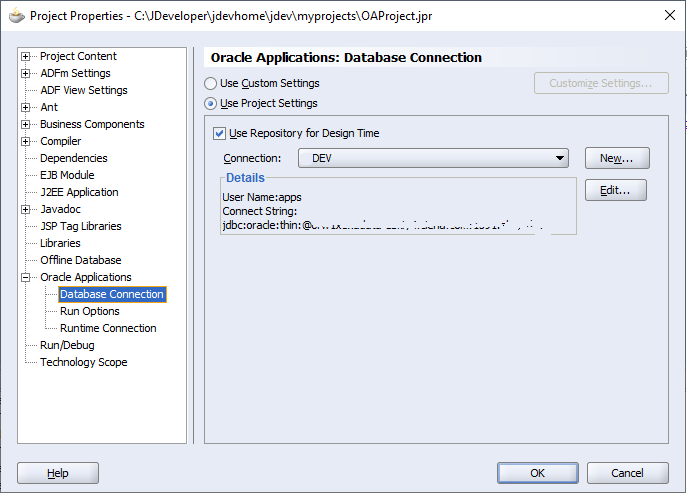The image size is (687, 493).
Task: Close the Project Properties dialog
Action: (669, 15)
